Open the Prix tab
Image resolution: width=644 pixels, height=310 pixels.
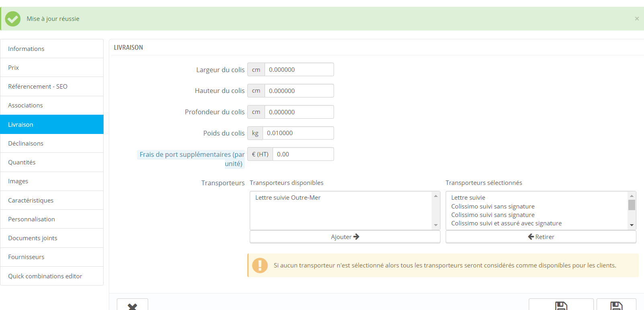tap(52, 67)
